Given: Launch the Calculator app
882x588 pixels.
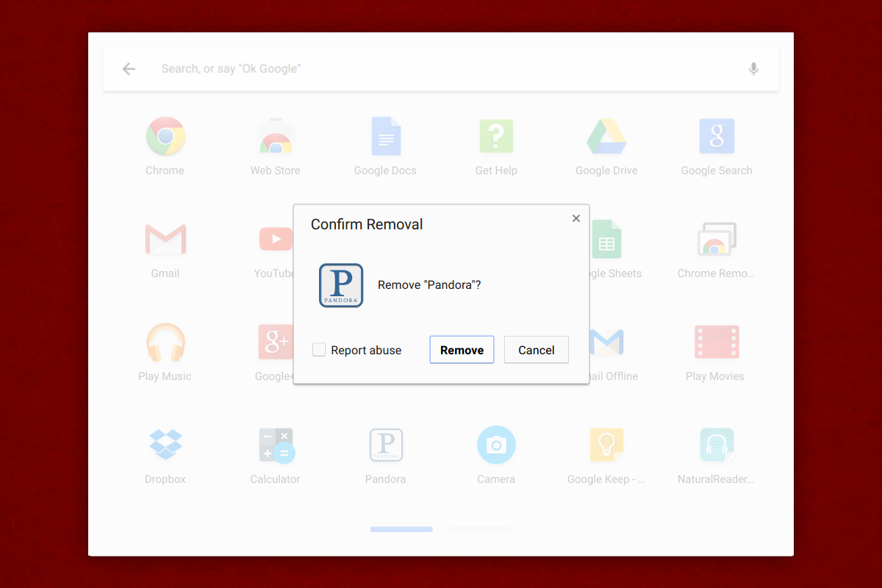Looking at the screenshot, I should point(276,445).
